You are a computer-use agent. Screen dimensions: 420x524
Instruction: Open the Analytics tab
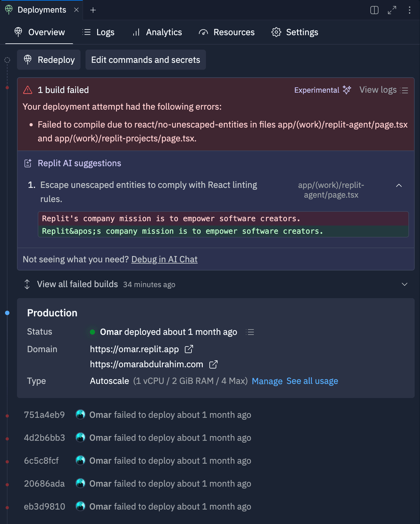coord(157,32)
